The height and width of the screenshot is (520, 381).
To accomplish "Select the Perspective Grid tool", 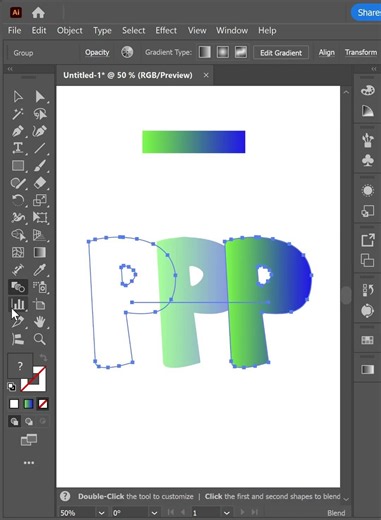I will (x=40, y=235).
